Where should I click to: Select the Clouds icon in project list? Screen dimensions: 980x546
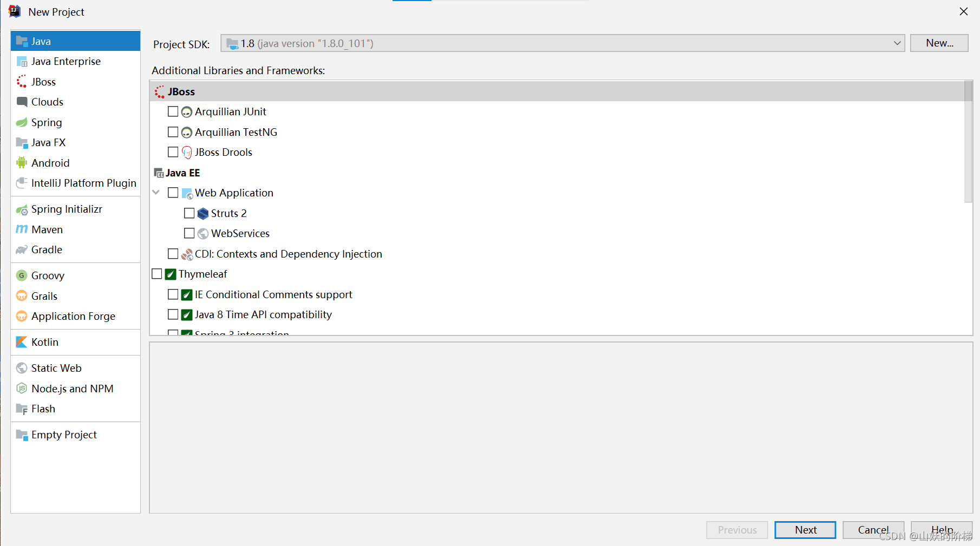click(22, 102)
